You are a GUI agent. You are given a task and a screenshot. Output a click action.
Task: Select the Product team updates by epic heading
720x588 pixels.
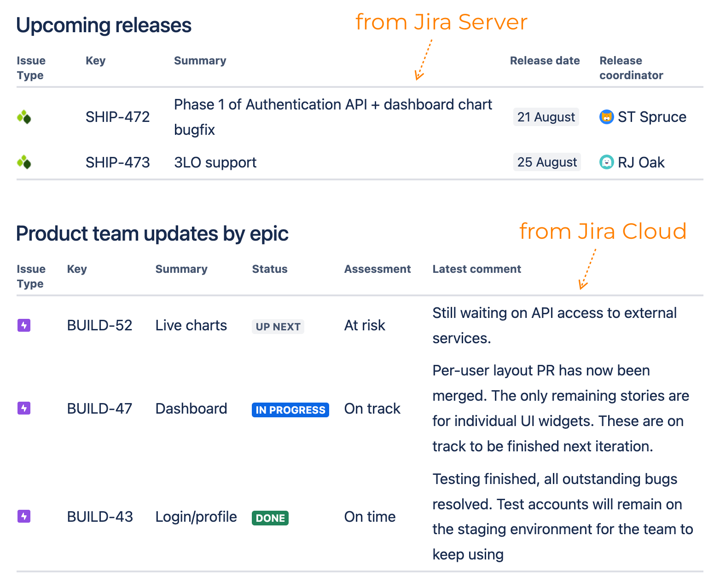152,234
